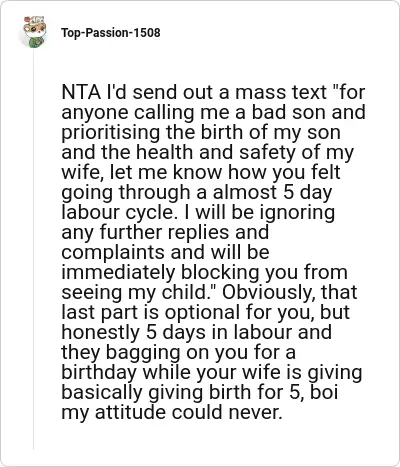Click the line 'honestly 5 days in labour and'
The height and width of the screenshot is (467, 400).
click(196, 332)
